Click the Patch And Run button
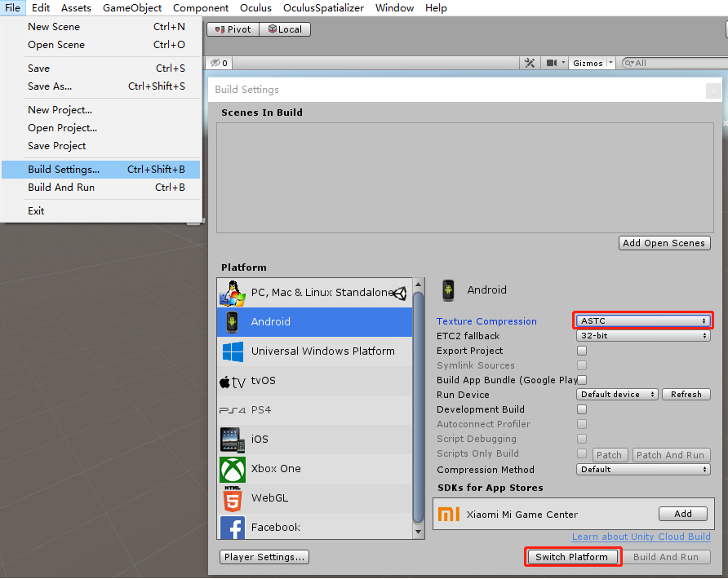Viewport: 728px width, 579px height. point(670,455)
